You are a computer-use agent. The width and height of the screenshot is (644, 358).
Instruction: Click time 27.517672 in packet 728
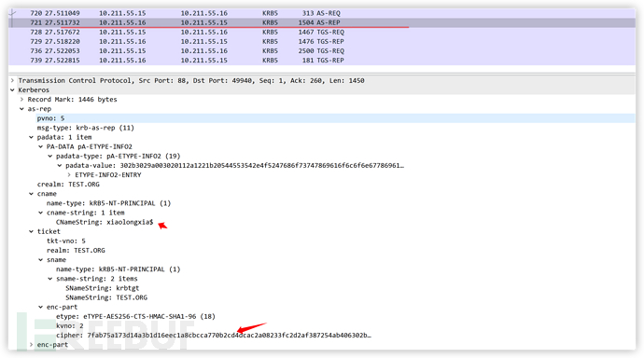coord(63,32)
